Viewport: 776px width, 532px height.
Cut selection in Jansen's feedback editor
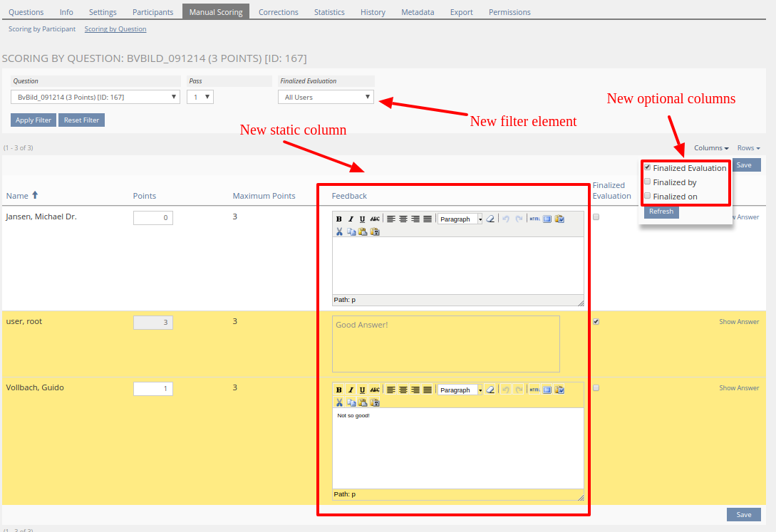coord(339,231)
